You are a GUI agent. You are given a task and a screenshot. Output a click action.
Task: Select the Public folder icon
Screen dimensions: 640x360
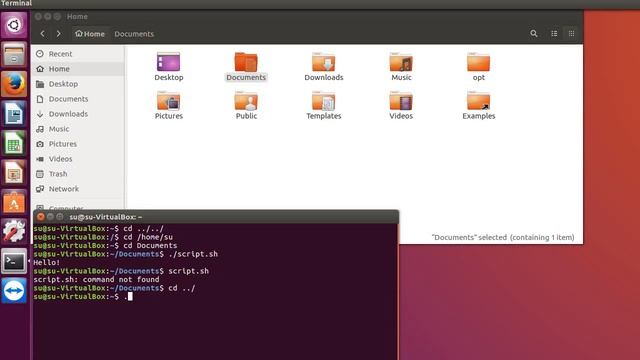coord(246,101)
